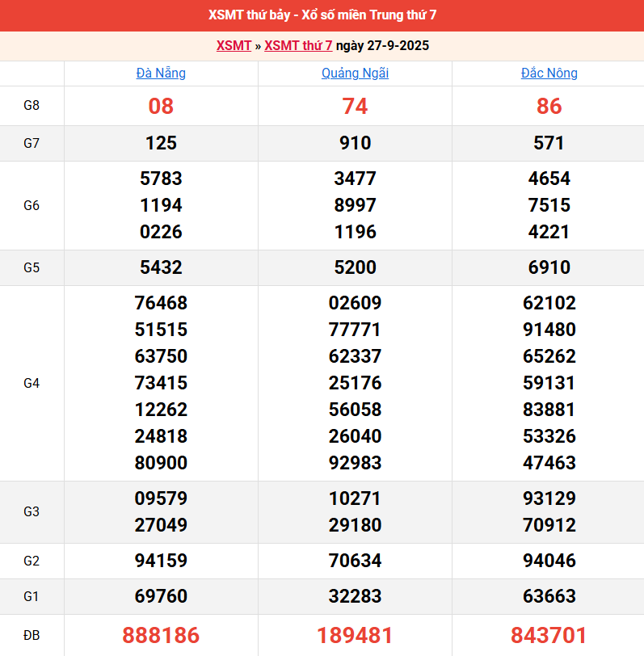The image size is (644, 656).
Task: Click the date text ngày 27-9-2025
Action: coord(382,46)
